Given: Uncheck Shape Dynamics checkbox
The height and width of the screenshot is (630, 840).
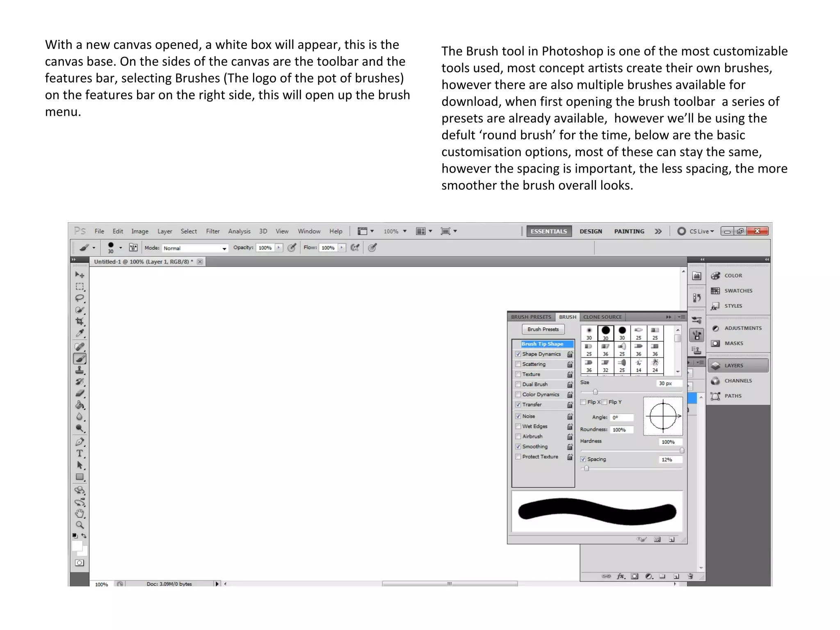Looking at the screenshot, I should click(x=518, y=354).
